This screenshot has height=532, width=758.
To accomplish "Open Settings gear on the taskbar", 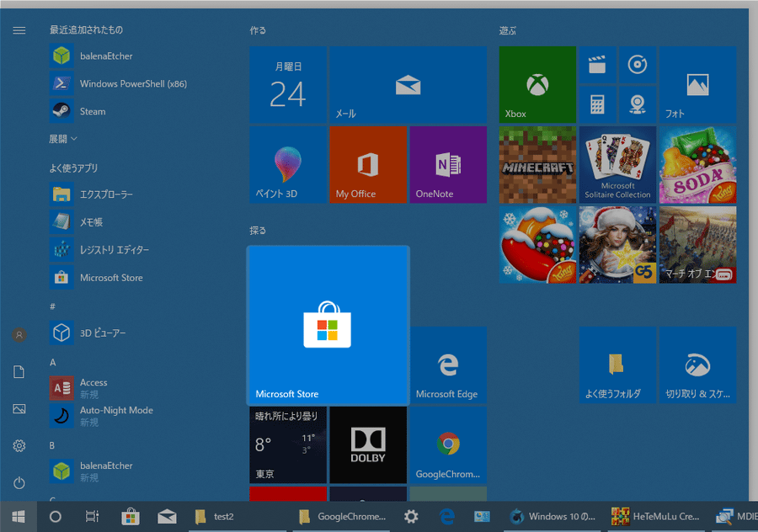I will 411,517.
